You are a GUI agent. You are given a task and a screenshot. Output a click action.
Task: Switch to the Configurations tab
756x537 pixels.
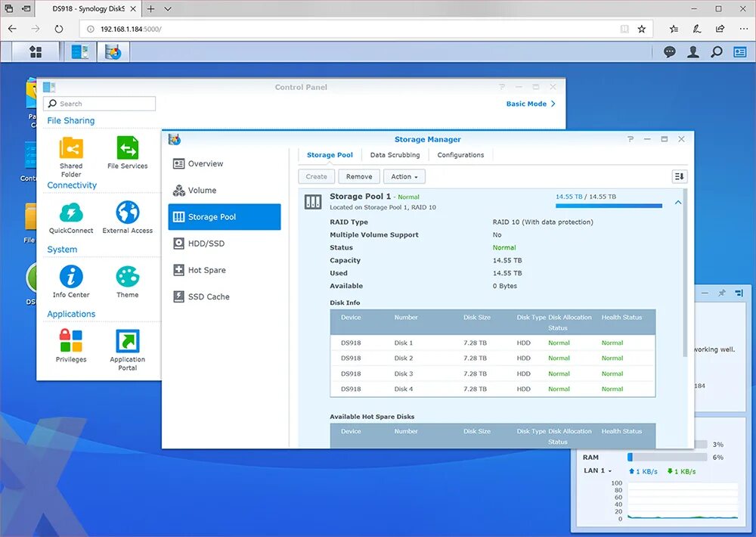point(460,155)
